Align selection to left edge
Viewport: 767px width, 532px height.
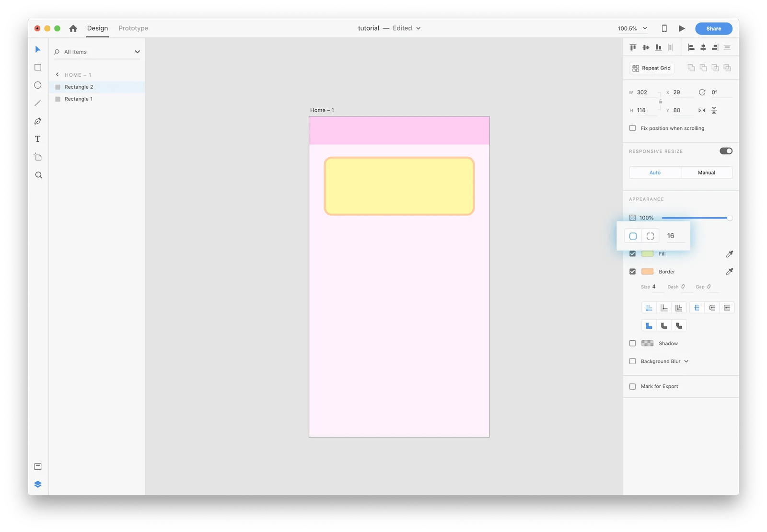(691, 47)
